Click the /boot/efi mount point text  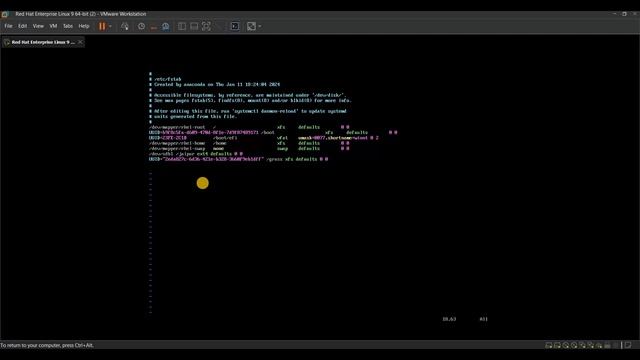(x=225, y=138)
